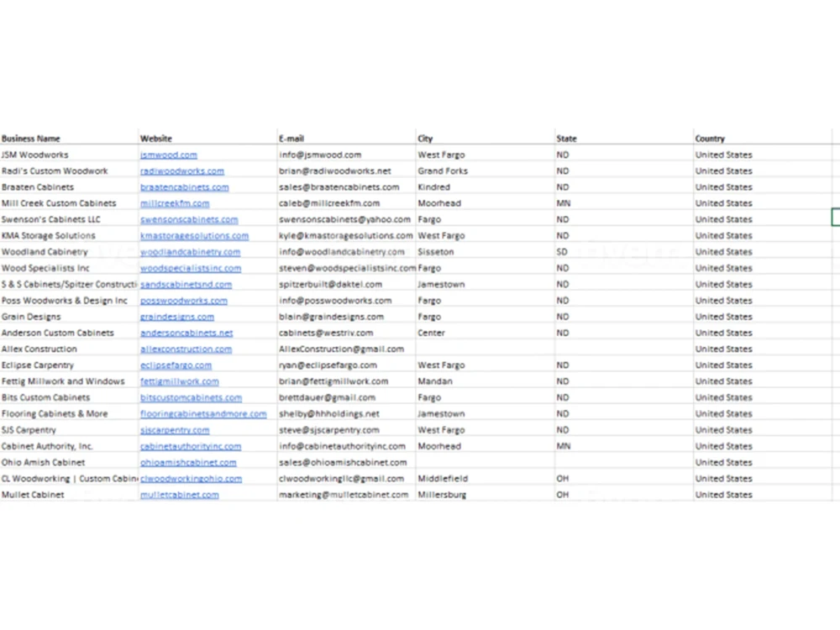840x630 pixels.
Task: Select the Website header cell
Action: tap(207, 139)
